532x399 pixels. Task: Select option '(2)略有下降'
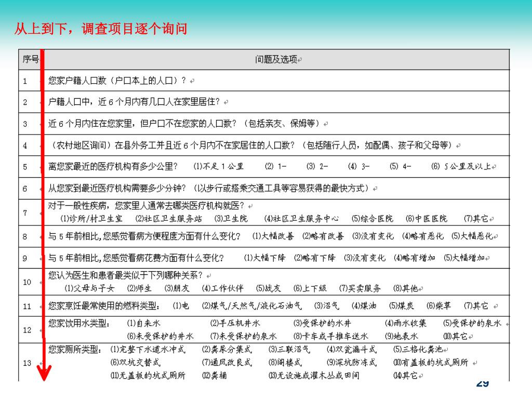point(314,258)
